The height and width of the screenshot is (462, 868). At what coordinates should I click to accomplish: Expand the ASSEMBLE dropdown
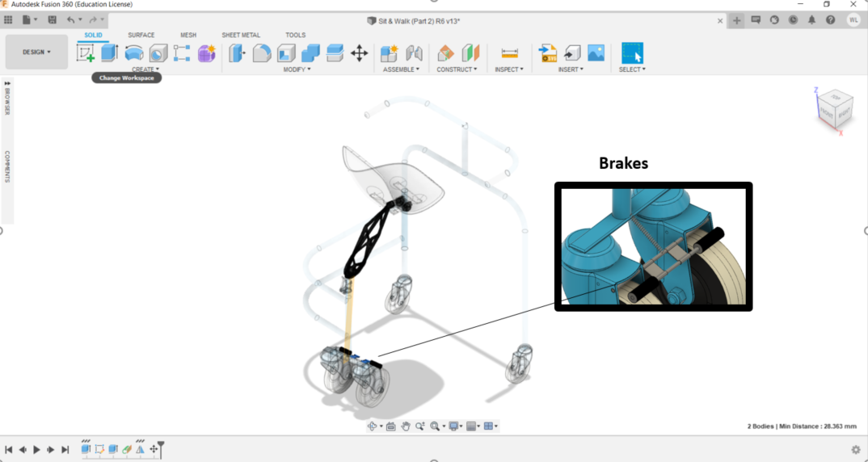click(402, 69)
